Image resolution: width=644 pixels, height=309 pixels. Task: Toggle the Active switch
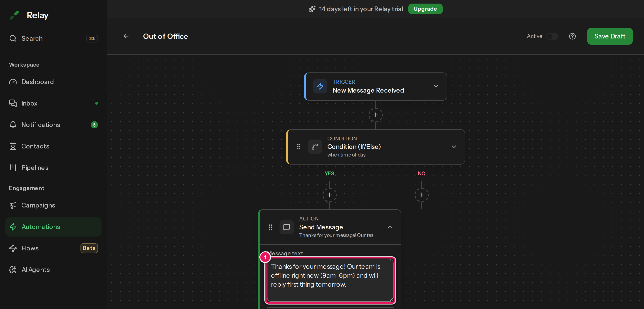pyautogui.click(x=552, y=36)
